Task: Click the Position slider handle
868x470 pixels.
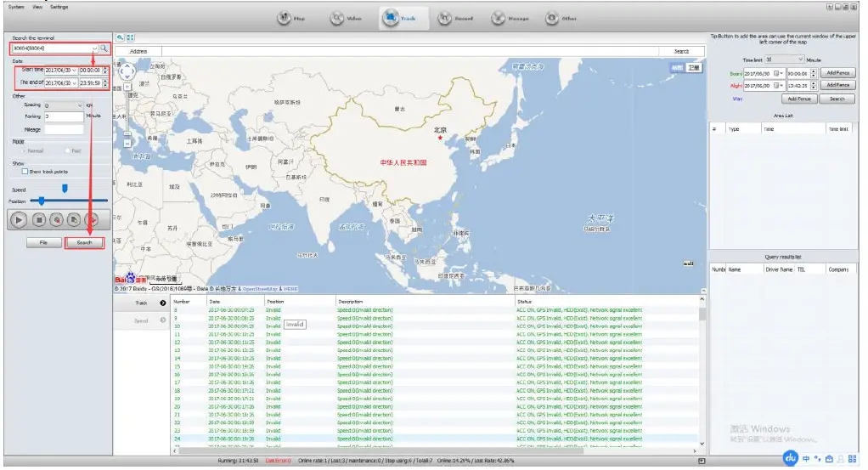Action: (40, 201)
